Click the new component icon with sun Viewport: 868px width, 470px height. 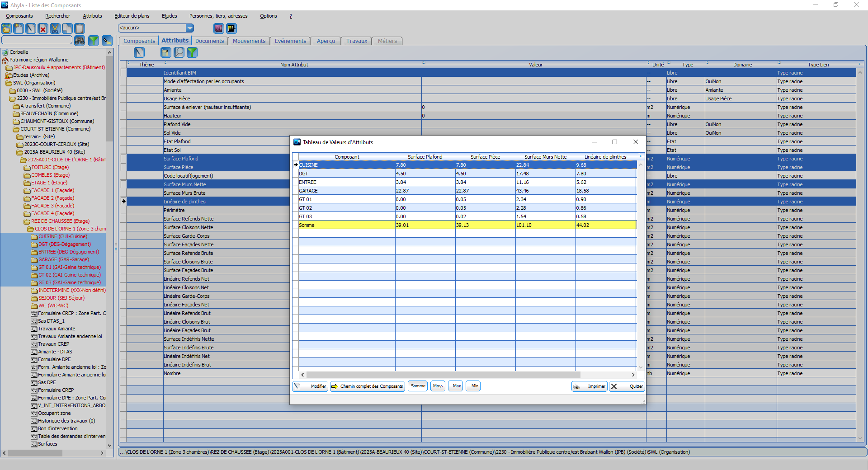click(x=19, y=29)
